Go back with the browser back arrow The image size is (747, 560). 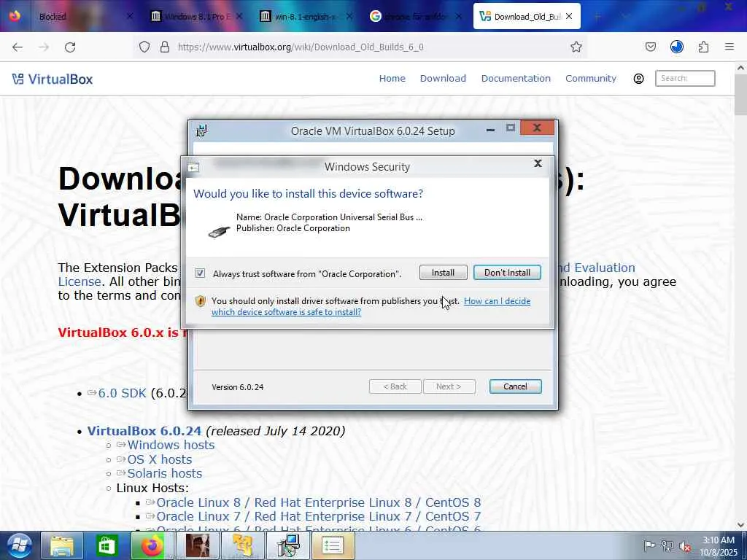click(x=18, y=47)
